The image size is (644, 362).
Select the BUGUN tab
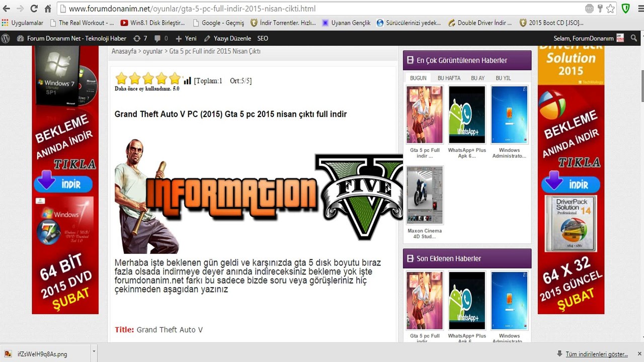pos(418,78)
